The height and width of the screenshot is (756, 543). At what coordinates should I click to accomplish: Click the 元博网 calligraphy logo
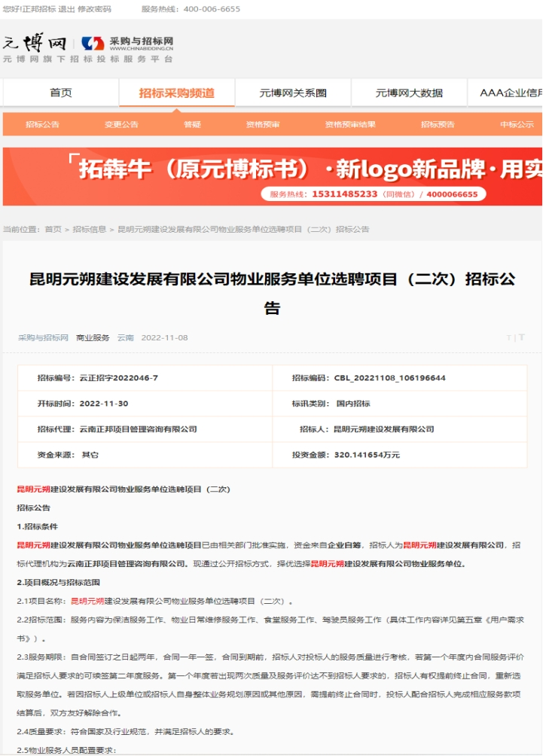[35, 42]
